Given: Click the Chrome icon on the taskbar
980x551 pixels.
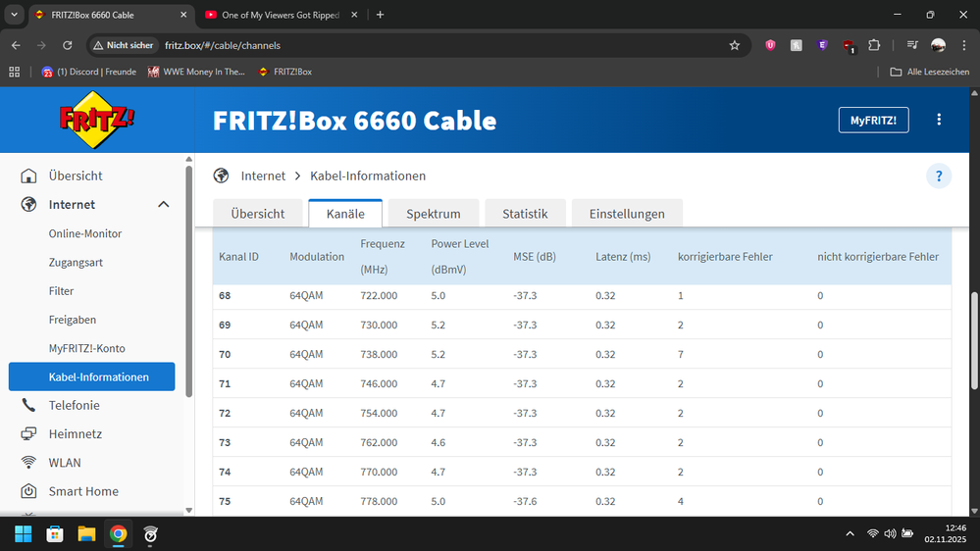Looking at the screenshot, I should coord(118,534).
